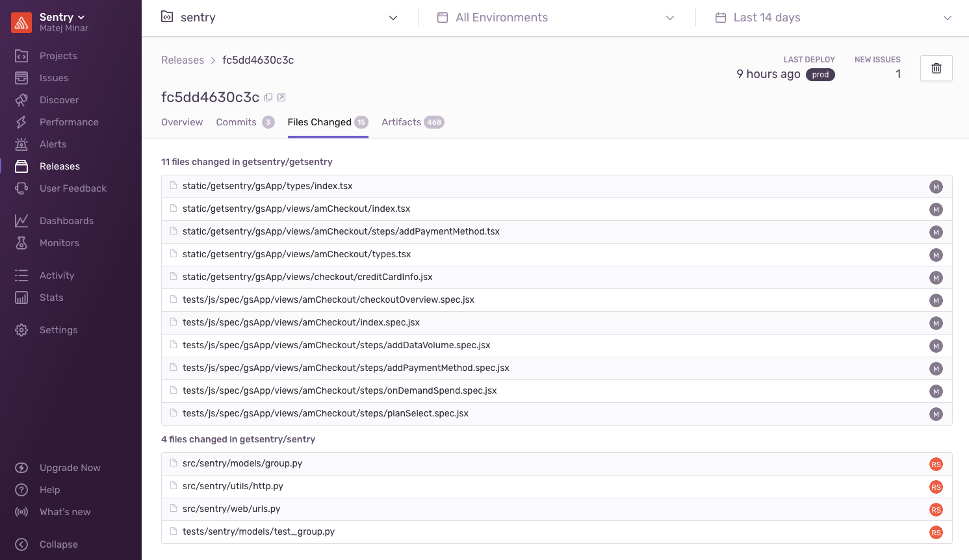The height and width of the screenshot is (560, 969).
Task: Go to Issues in the sidebar
Action: tap(53, 78)
